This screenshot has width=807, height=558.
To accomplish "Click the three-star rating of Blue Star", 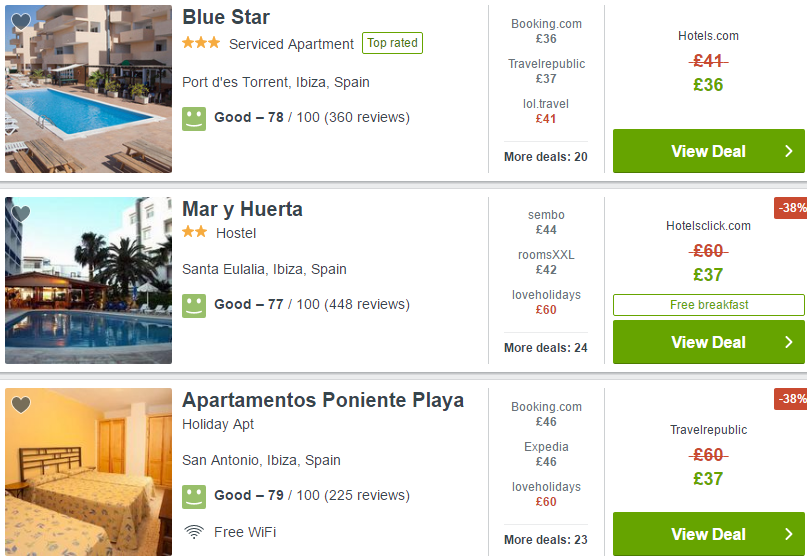I will tap(201, 43).
